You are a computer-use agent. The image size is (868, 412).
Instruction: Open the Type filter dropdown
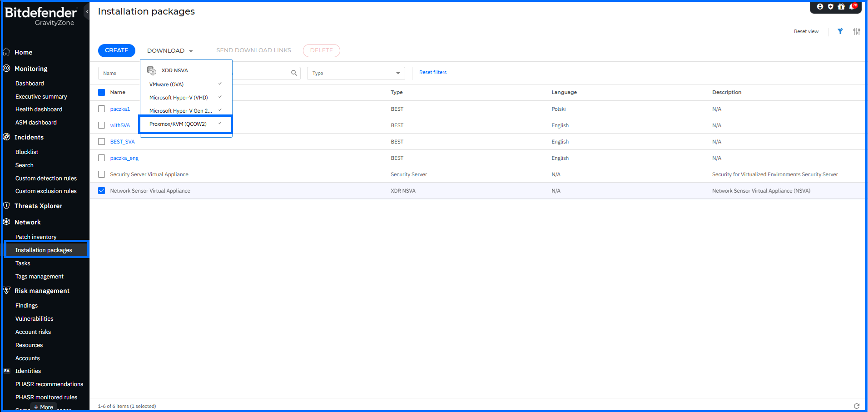point(356,73)
